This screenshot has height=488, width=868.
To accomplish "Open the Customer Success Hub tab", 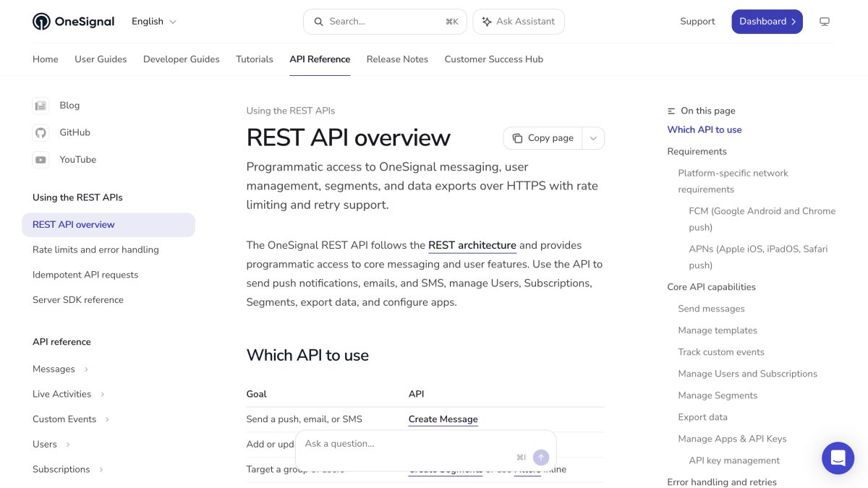I will pos(494,59).
